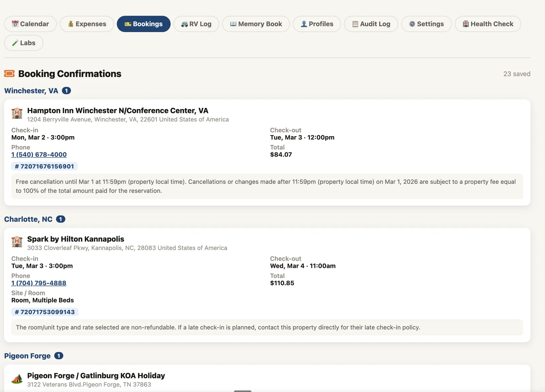The image size is (545, 392).
Task: Click the calendar icon in Calendar tab
Action: pyautogui.click(x=15, y=24)
